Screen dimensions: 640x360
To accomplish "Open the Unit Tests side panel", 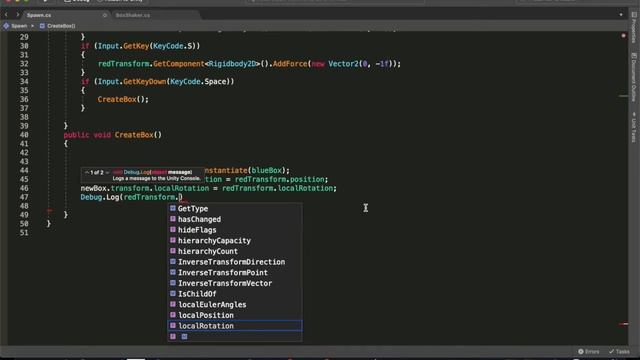I will tap(634, 127).
